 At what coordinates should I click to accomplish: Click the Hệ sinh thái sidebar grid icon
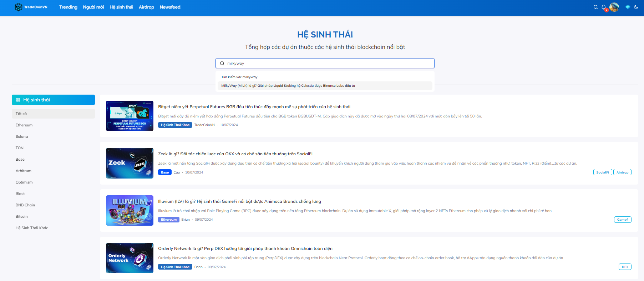pyautogui.click(x=18, y=100)
